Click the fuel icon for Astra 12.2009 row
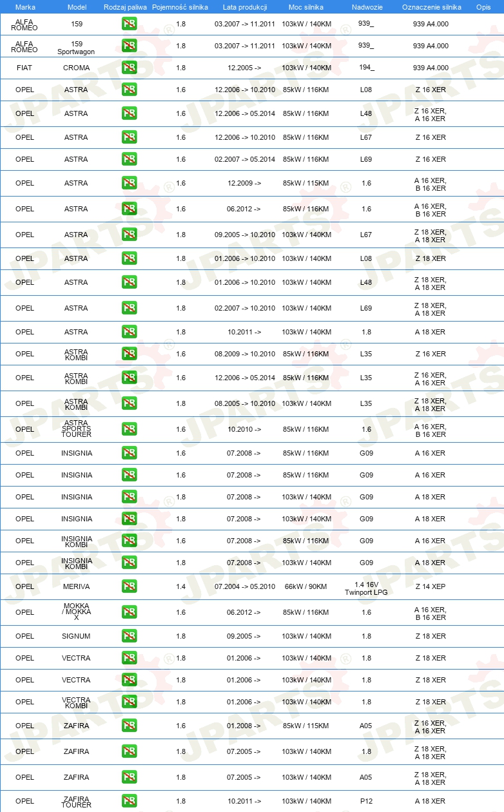This screenshot has width=504, height=812. click(130, 183)
